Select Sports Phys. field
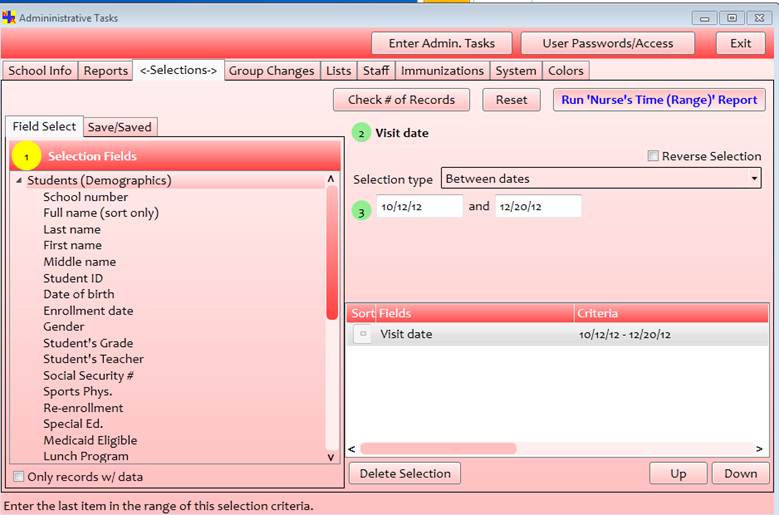 pyautogui.click(x=78, y=391)
